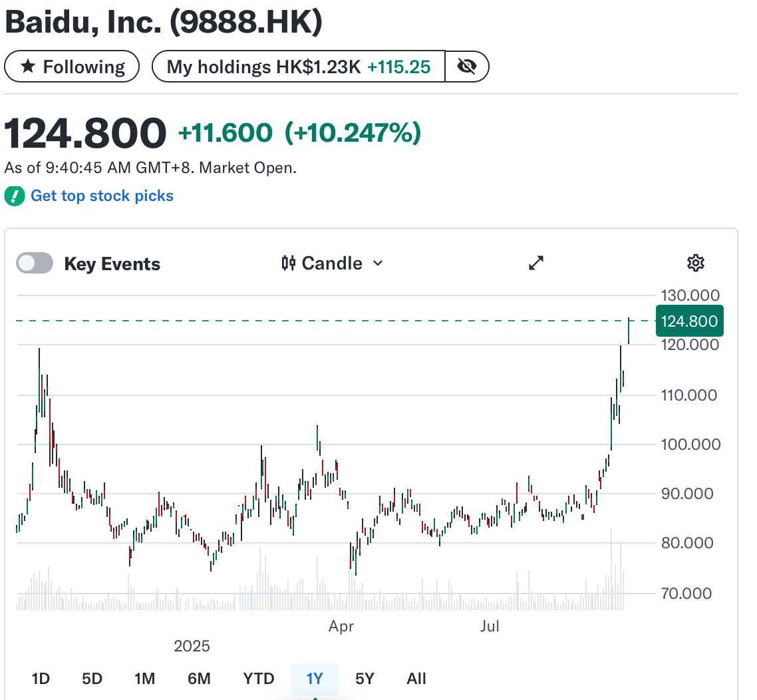Click the Following star button

pos(72,67)
